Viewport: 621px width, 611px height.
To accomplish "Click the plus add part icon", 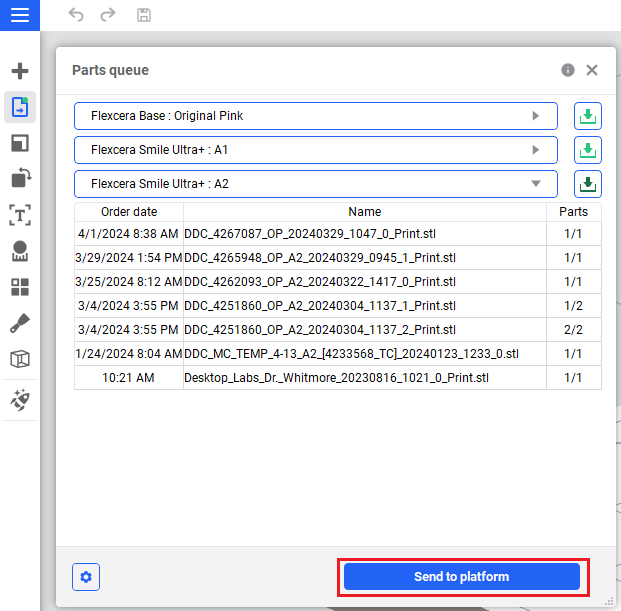I will pyautogui.click(x=20, y=71).
